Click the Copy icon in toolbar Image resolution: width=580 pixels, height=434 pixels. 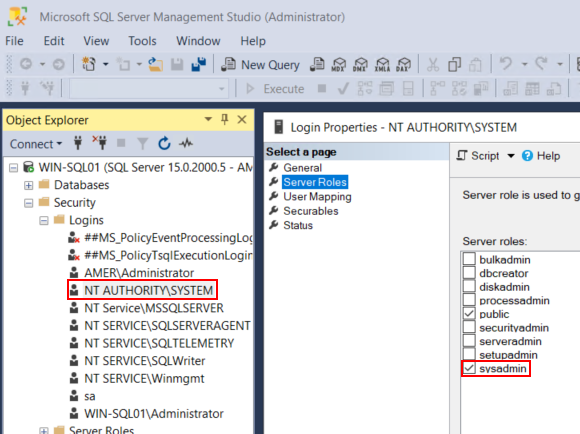[x=454, y=65]
